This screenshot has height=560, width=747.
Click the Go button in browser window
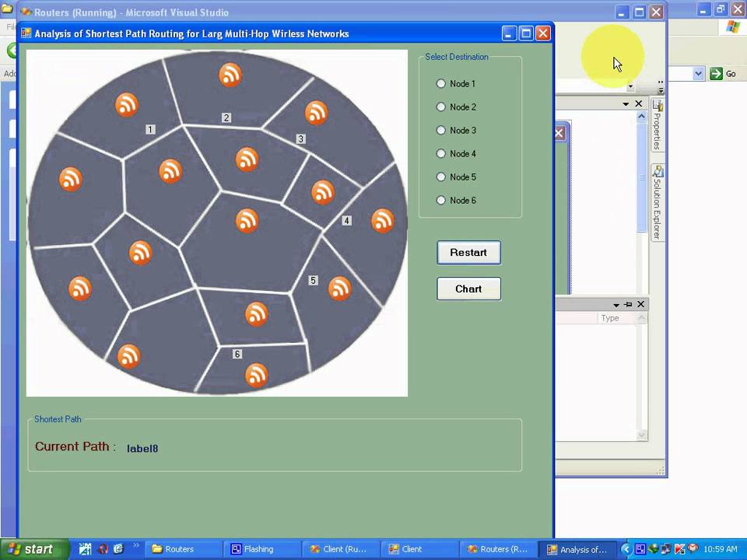pyautogui.click(x=723, y=74)
